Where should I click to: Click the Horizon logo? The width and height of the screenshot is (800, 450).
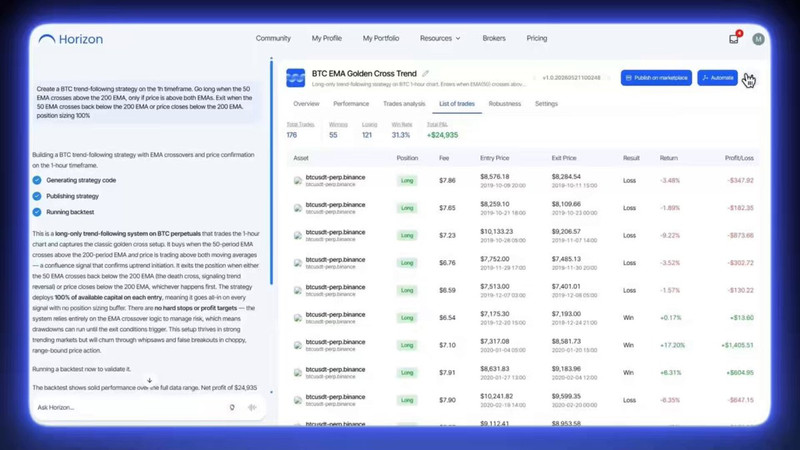point(71,39)
